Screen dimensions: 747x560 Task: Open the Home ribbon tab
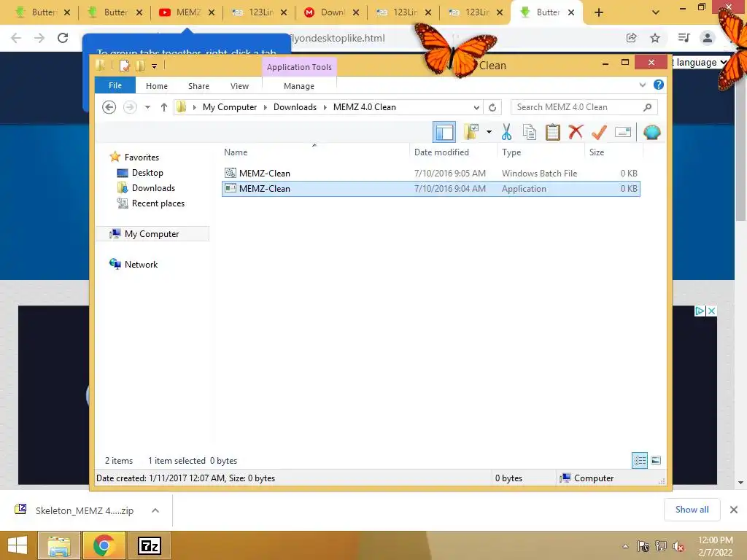(x=157, y=86)
